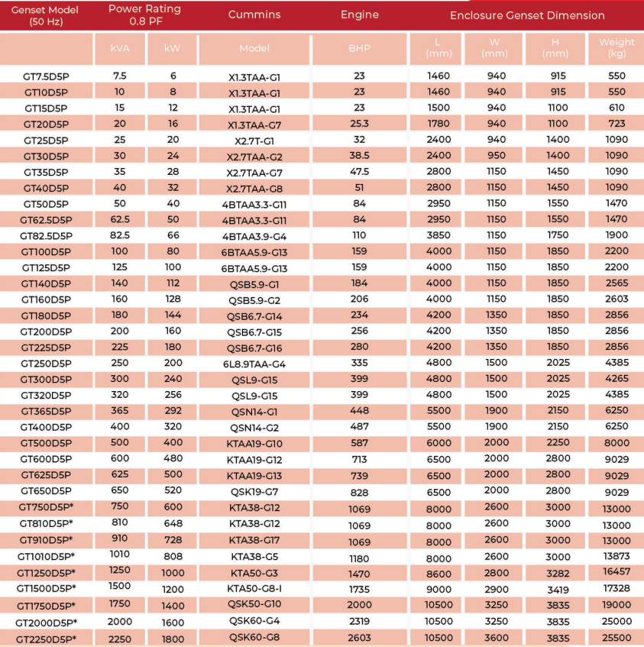
Task: Click the 'Cummins' column header
Action: (x=254, y=15)
